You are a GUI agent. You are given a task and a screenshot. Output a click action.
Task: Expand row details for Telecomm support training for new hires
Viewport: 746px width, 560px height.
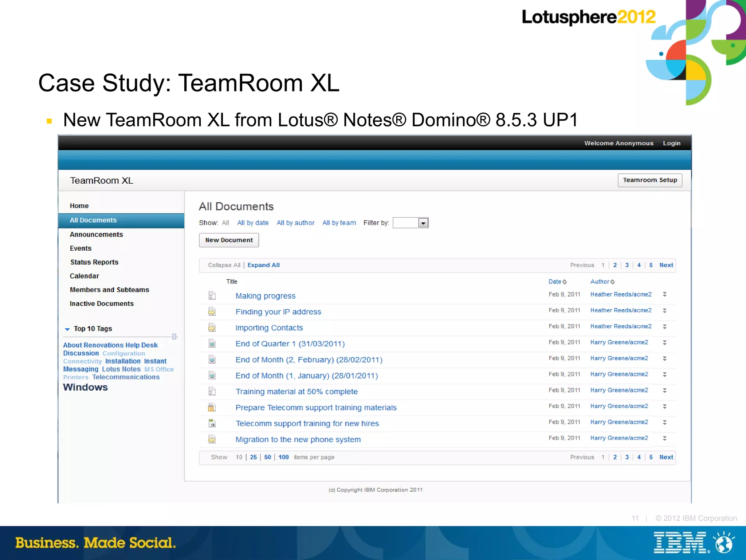664,422
